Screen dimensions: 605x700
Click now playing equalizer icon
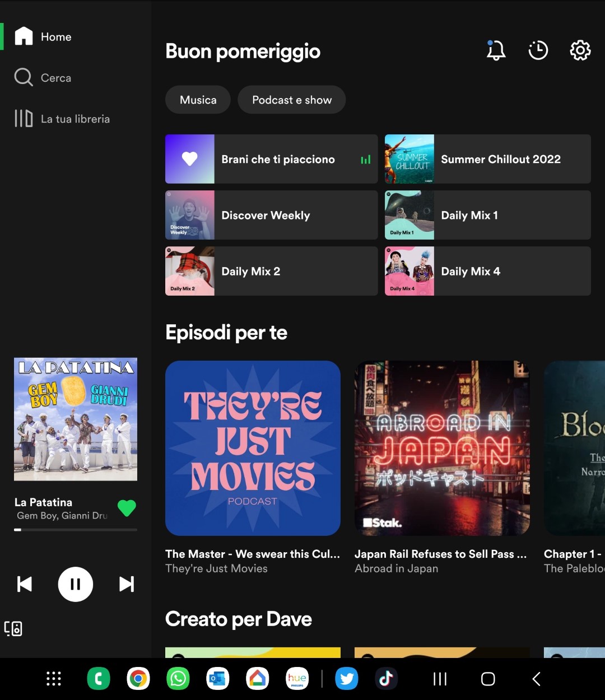click(x=366, y=160)
